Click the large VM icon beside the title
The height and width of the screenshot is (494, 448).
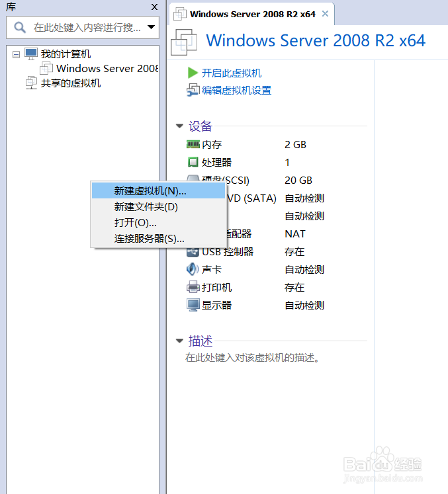tap(184, 42)
